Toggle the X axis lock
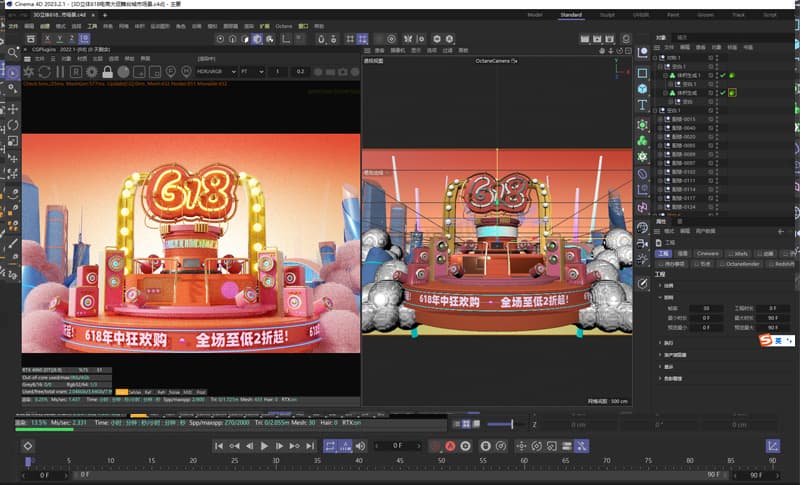The image size is (800, 485). click(48, 39)
